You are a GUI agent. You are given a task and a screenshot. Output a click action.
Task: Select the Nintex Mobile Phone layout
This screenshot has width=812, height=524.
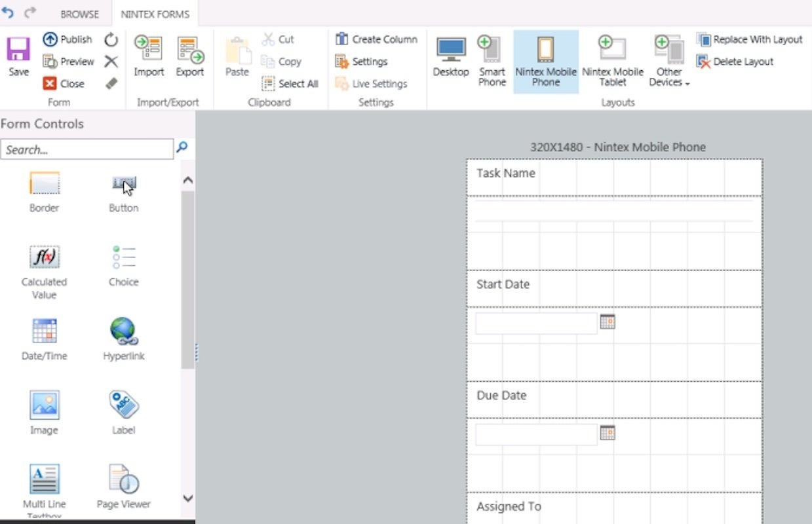click(x=546, y=62)
